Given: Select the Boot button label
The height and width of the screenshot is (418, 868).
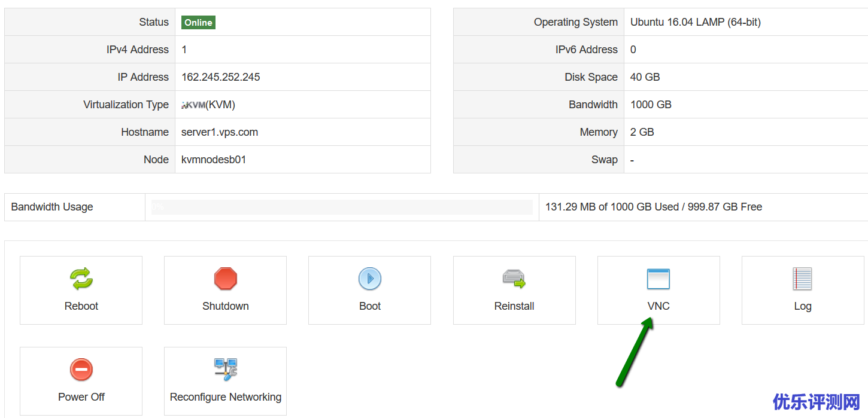Looking at the screenshot, I should (370, 306).
